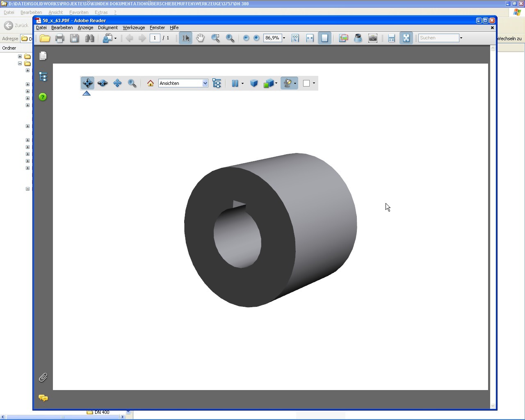Open the Werkzeuge menu
Screen dimensions: 525x420
134,27
